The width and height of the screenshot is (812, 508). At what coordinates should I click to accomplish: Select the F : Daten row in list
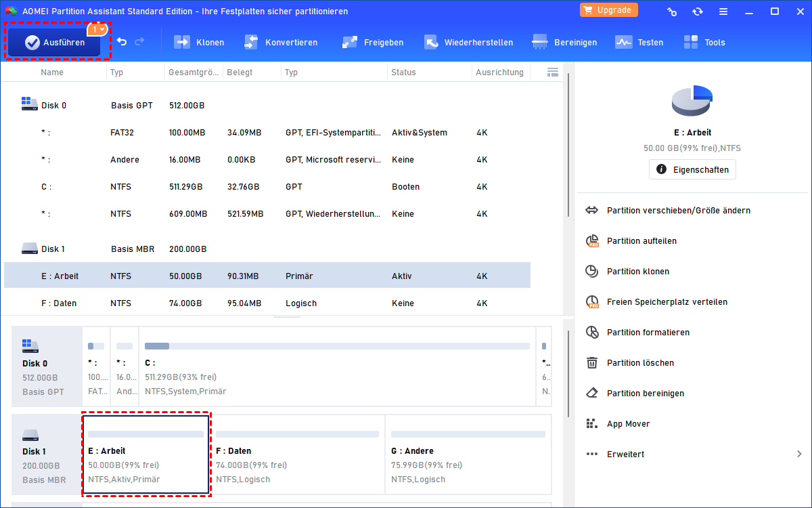[267, 303]
